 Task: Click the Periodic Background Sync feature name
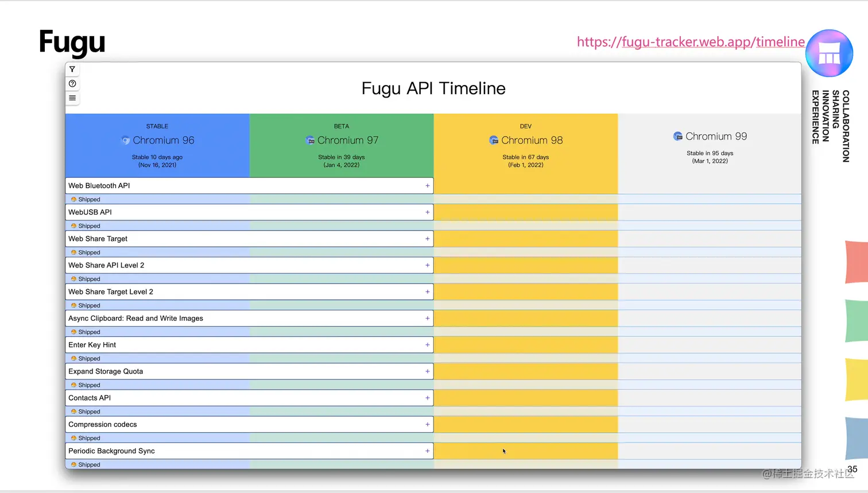click(112, 451)
